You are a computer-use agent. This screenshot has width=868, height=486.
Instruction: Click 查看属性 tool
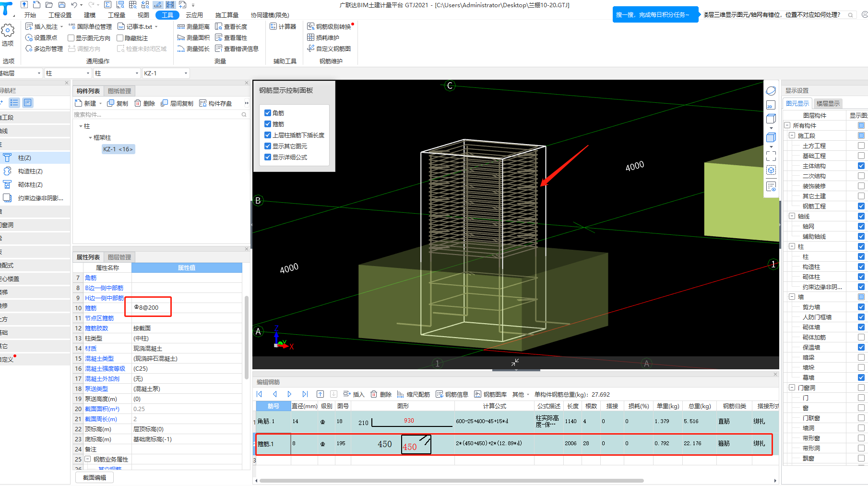(231, 37)
